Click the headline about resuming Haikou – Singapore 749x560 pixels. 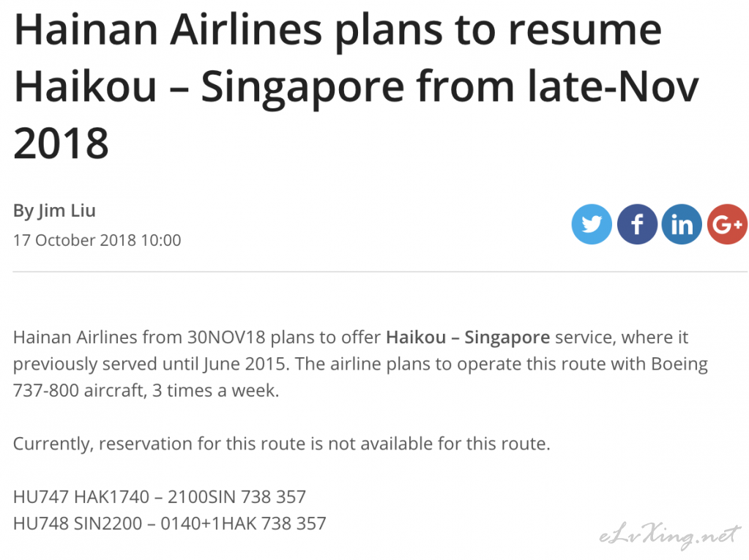pyautogui.click(x=356, y=86)
